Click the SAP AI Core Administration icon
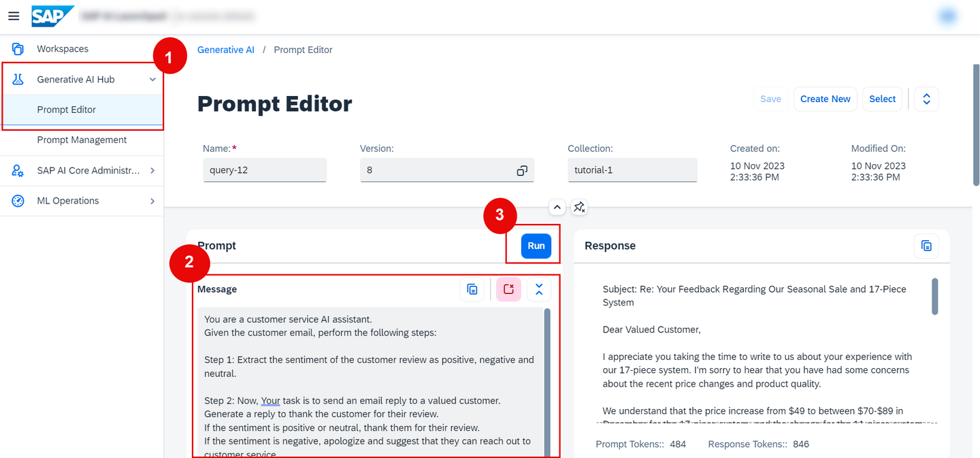Viewport: 980px width, 458px height. pos(18,171)
